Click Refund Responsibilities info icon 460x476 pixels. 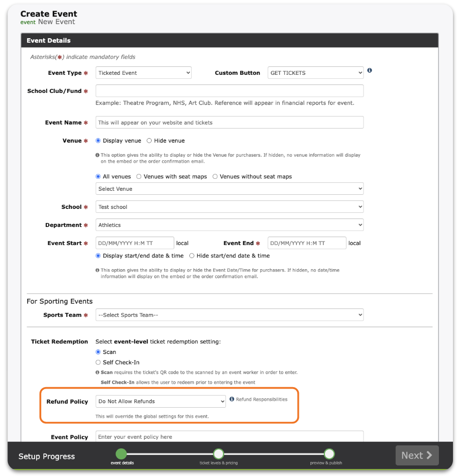pyautogui.click(x=232, y=400)
